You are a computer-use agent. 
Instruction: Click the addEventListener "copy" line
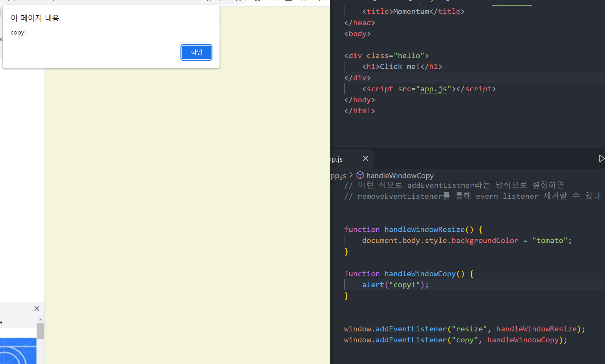coord(456,340)
